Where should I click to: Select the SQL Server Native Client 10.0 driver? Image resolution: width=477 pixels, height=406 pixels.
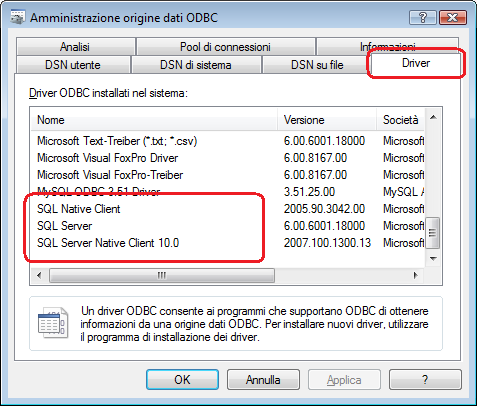tap(108, 243)
